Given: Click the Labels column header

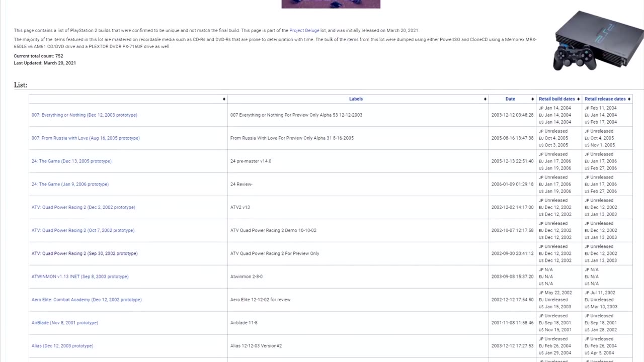Looking at the screenshot, I should click(356, 99).
